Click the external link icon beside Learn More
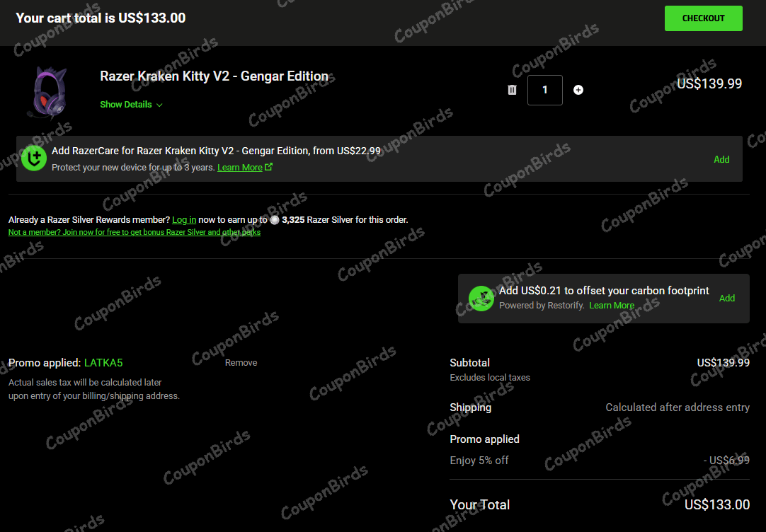 point(269,167)
